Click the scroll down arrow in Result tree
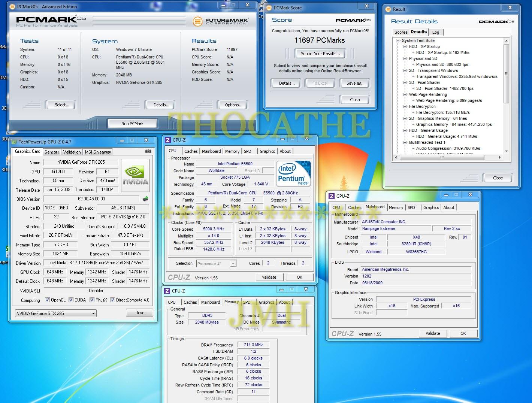This screenshot has height=403, width=532. tap(507, 151)
